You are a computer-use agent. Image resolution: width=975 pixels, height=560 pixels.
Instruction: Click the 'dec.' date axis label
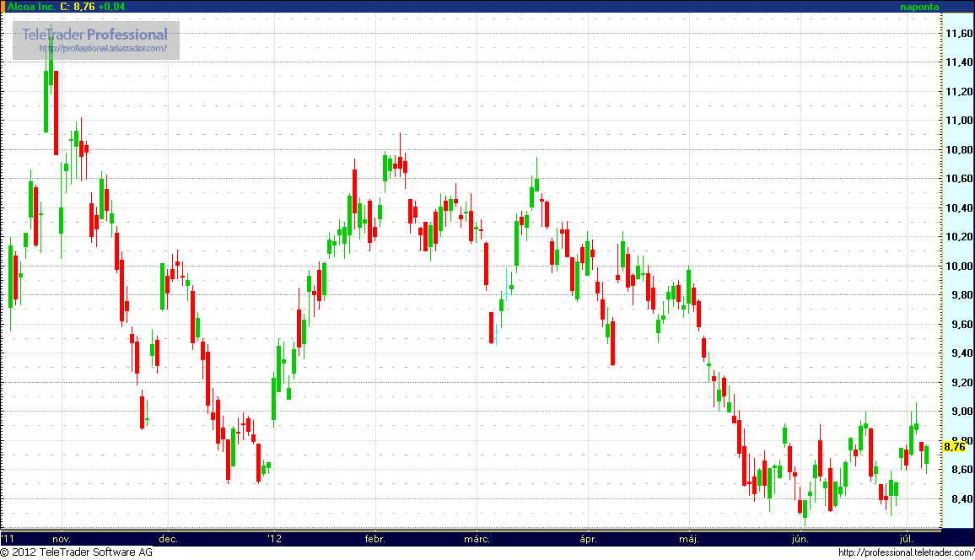pos(168,539)
